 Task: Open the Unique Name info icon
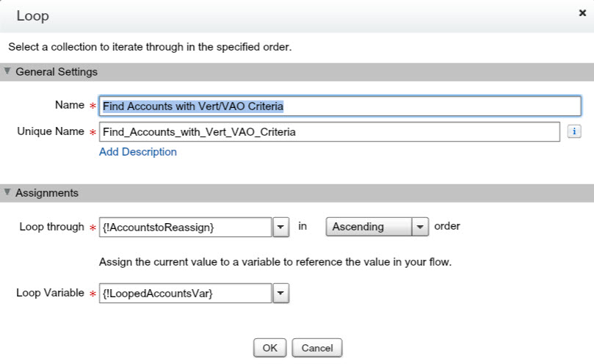pyautogui.click(x=575, y=131)
